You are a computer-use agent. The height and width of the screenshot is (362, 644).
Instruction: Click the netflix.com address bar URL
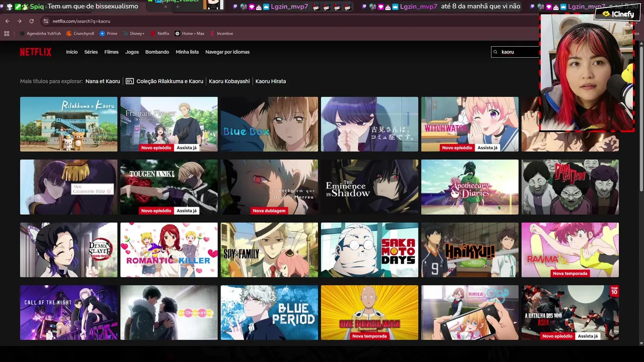81,21
